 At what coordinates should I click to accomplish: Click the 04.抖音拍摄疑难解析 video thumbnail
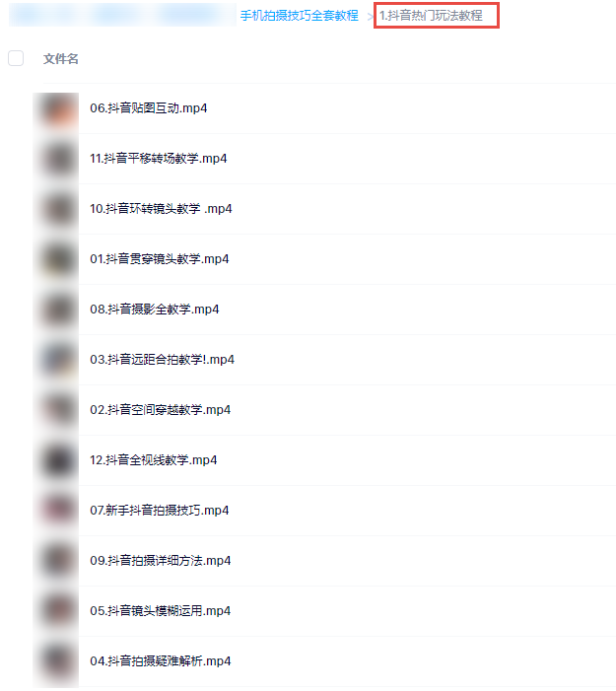(x=57, y=661)
